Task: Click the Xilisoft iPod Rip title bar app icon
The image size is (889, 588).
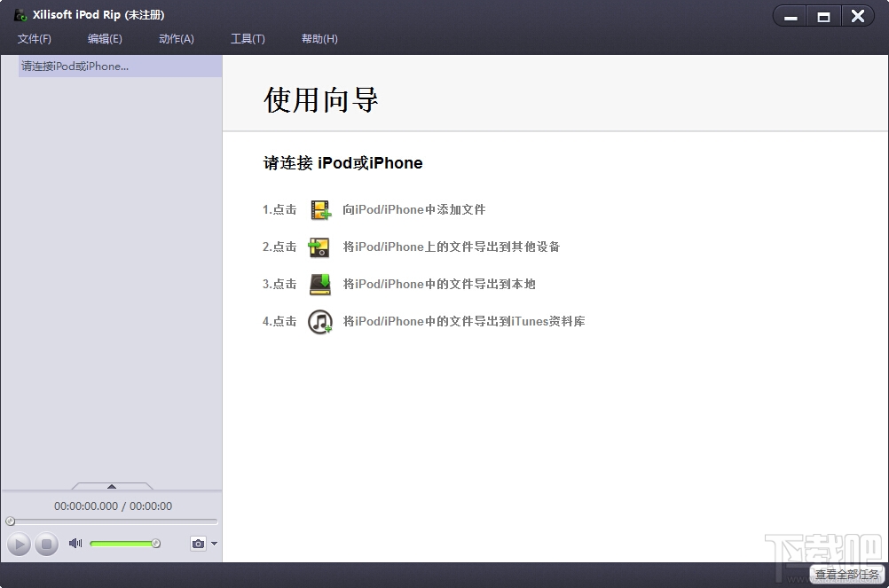Action: click(20, 15)
